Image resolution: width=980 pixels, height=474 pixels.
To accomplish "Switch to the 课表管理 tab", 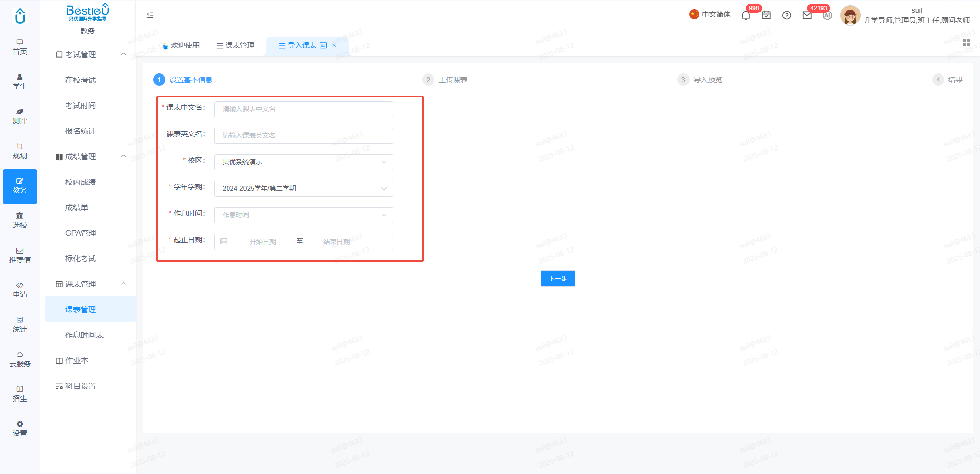I will click(x=235, y=45).
